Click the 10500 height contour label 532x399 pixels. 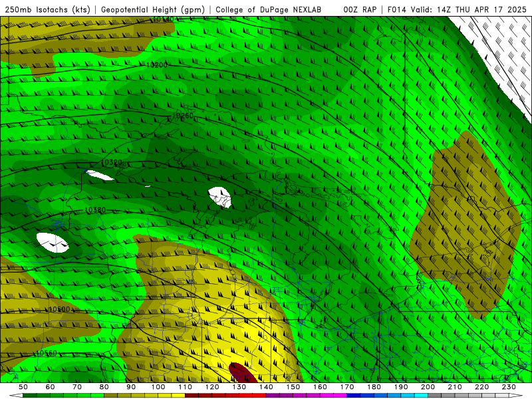[x=59, y=309]
